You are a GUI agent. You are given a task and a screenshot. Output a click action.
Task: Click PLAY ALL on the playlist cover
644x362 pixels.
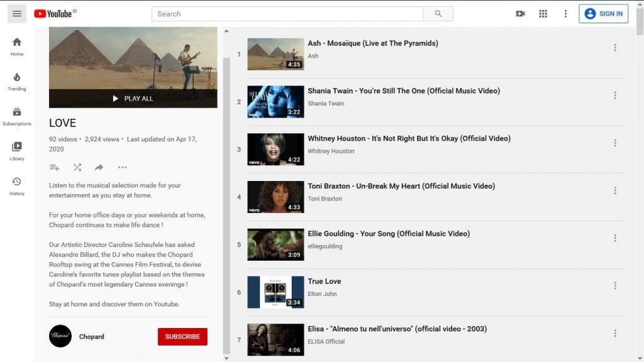(133, 99)
